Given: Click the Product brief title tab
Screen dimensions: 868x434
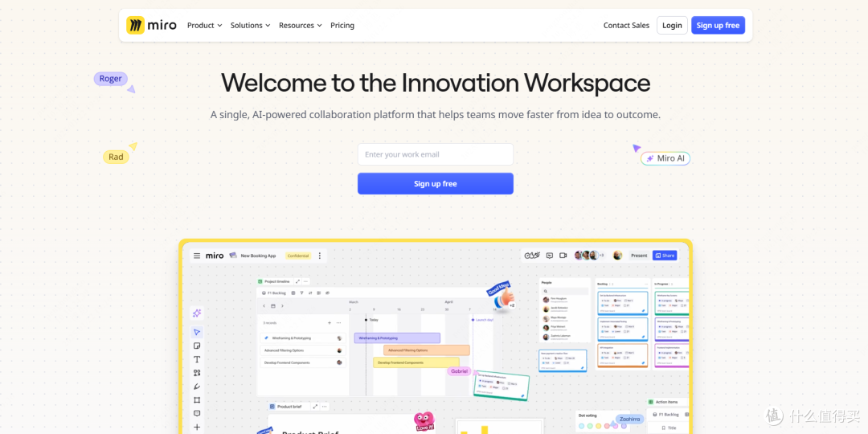Looking at the screenshot, I should (x=289, y=407).
